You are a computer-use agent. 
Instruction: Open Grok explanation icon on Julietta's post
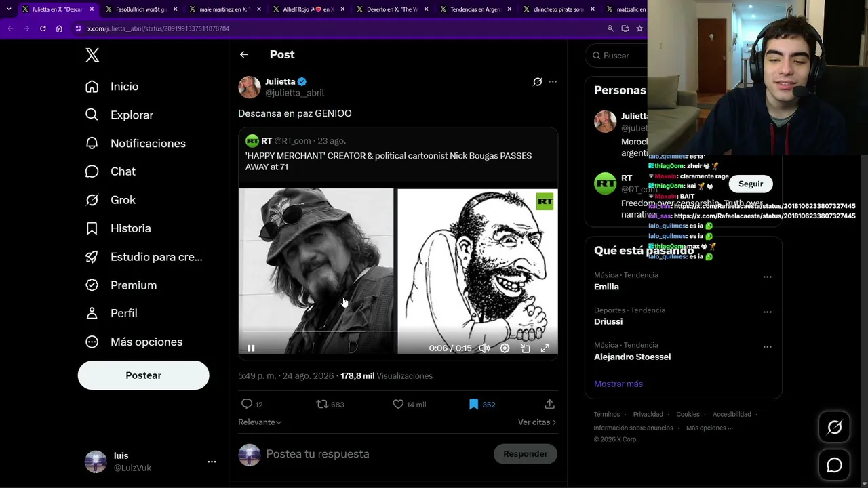tap(538, 82)
